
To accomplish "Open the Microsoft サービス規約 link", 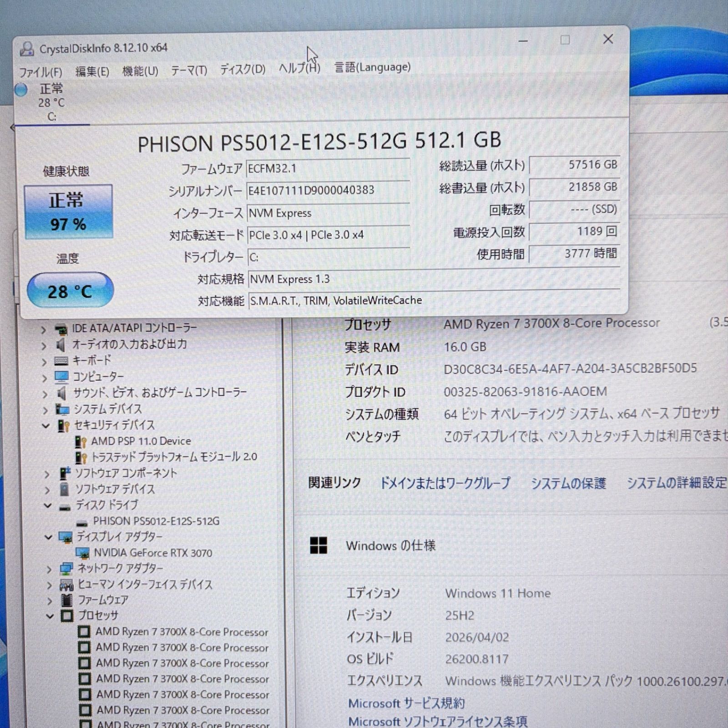I will coord(406,703).
